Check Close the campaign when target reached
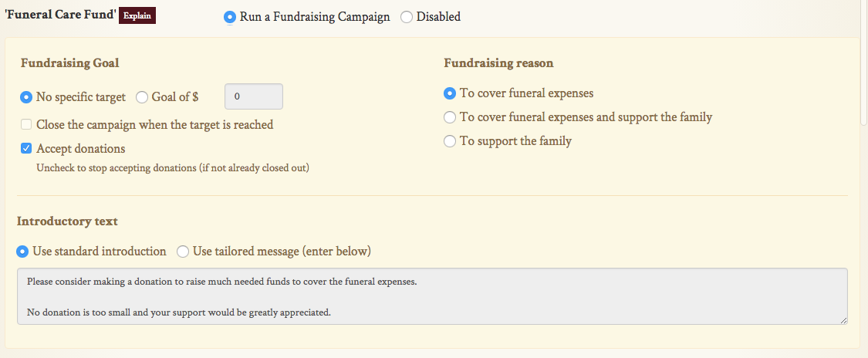Image resolution: width=868 pixels, height=358 pixels. [26, 124]
